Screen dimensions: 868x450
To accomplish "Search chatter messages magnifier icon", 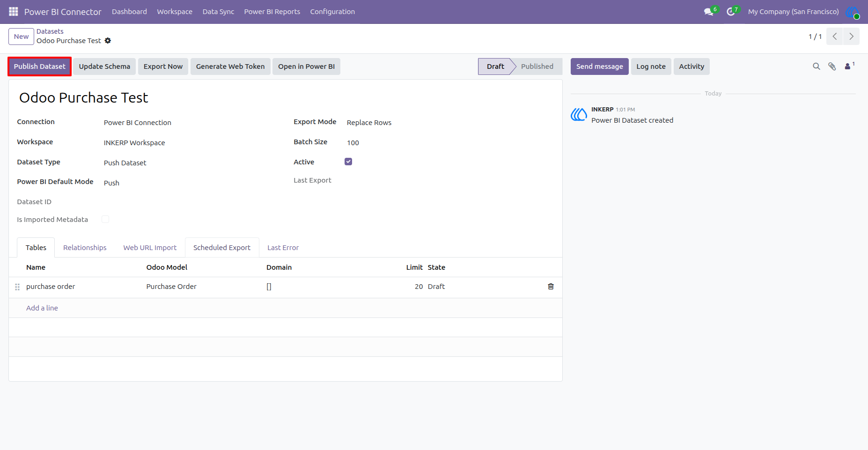I will [x=817, y=66].
